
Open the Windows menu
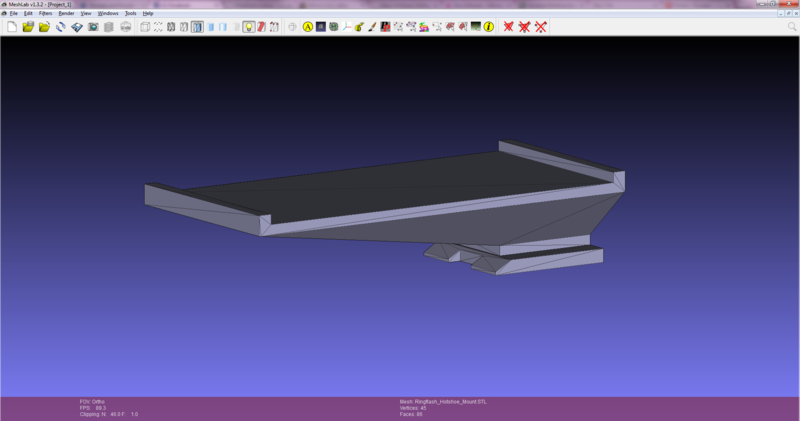coord(108,13)
